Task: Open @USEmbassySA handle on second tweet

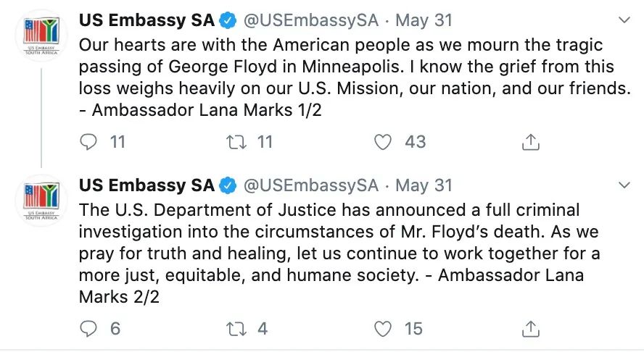Action: (x=310, y=185)
